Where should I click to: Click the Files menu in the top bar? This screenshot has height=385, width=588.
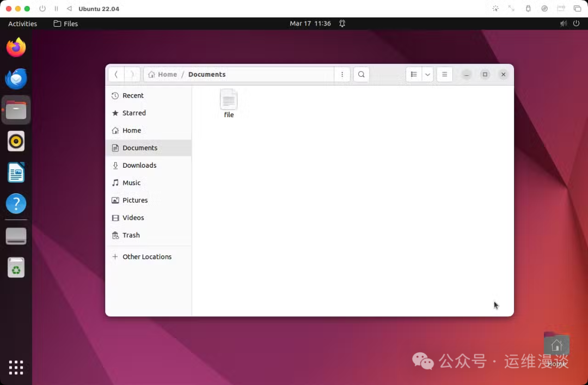65,23
